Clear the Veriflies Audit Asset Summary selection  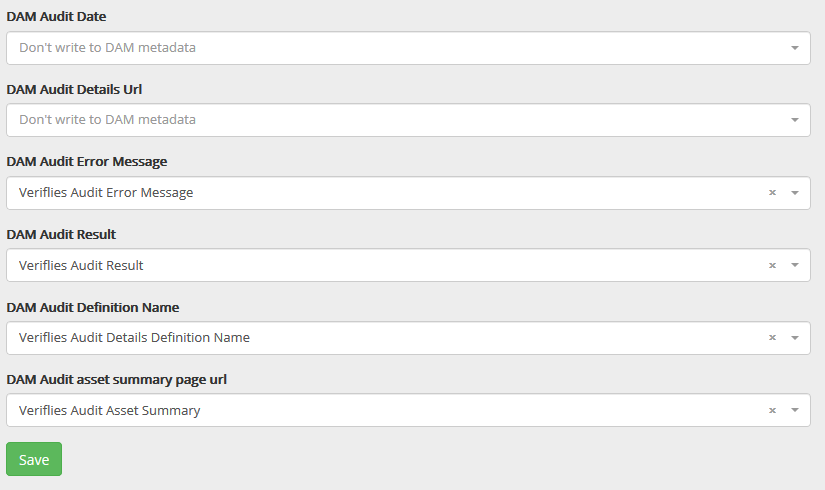point(772,410)
